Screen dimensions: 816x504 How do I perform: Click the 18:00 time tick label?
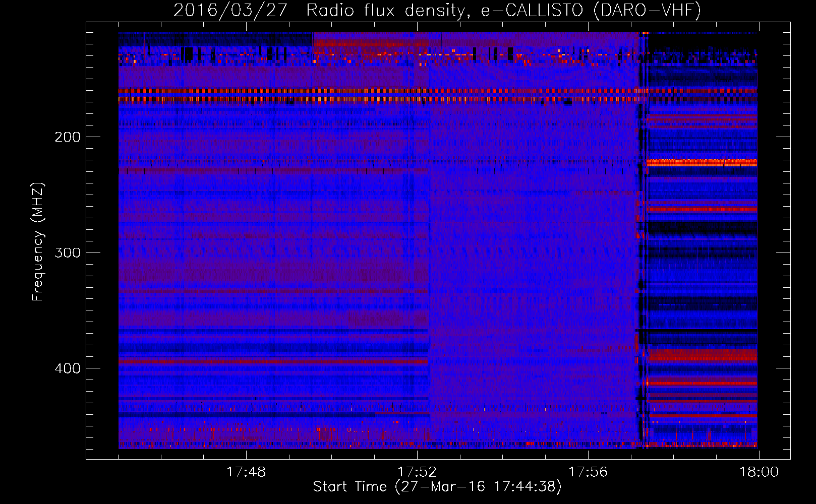(759, 472)
